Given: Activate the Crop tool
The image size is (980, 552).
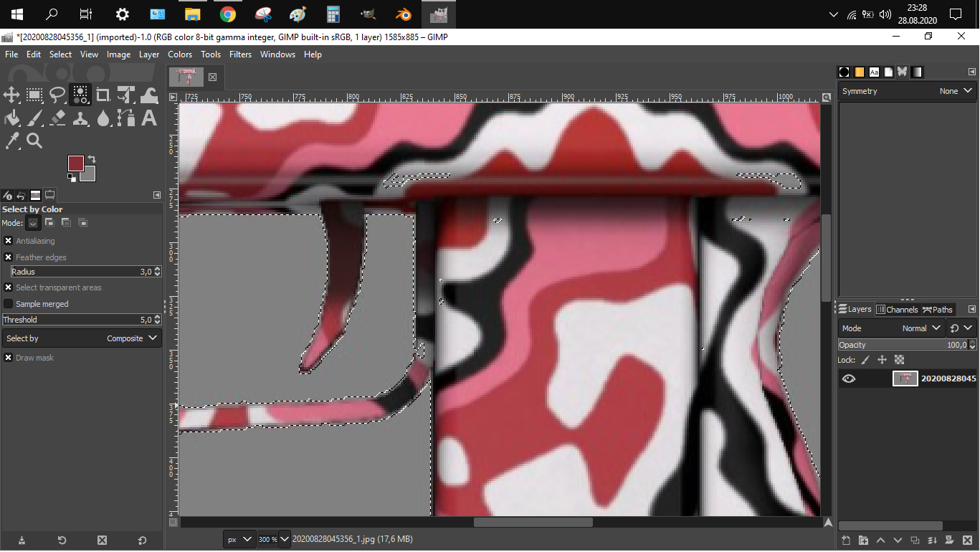Looking at the screenshot, I should (103, 95).
